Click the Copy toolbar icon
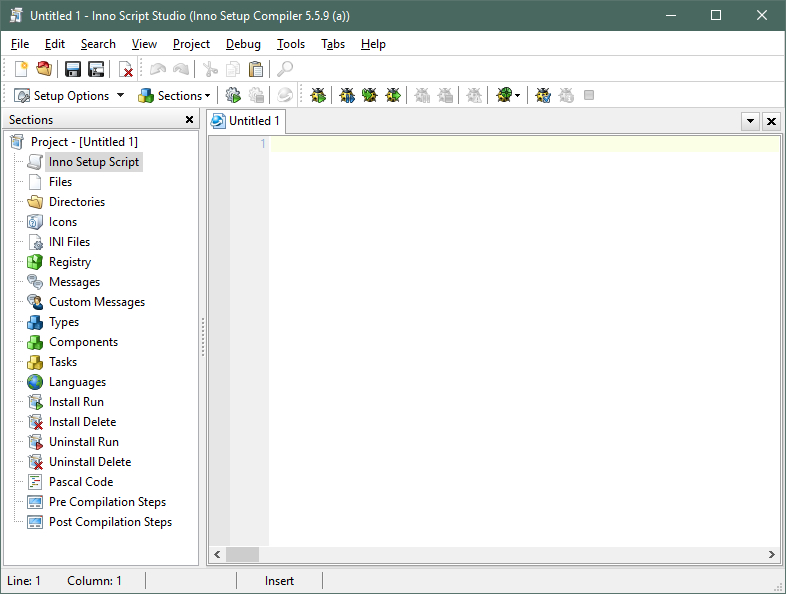Screen dimensions: 786x594 point(233,69)
